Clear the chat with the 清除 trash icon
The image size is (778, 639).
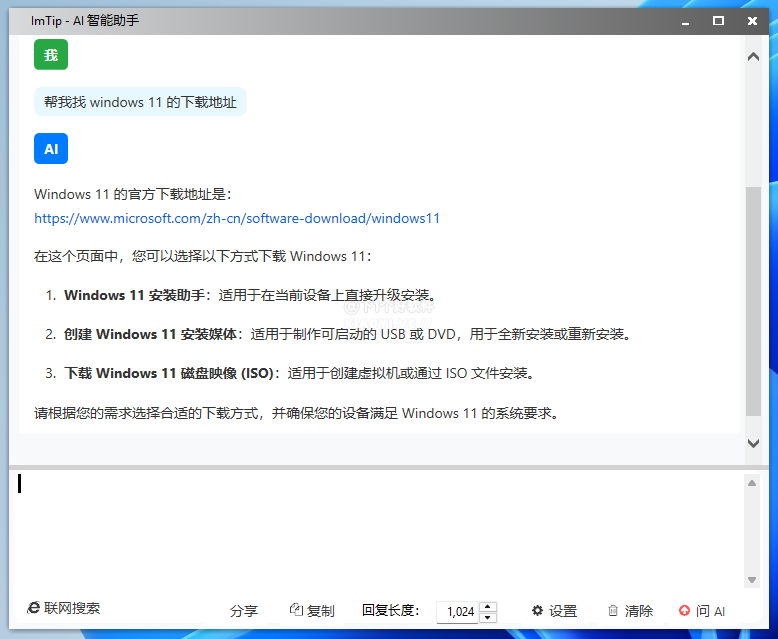click(x=630, y=611)
